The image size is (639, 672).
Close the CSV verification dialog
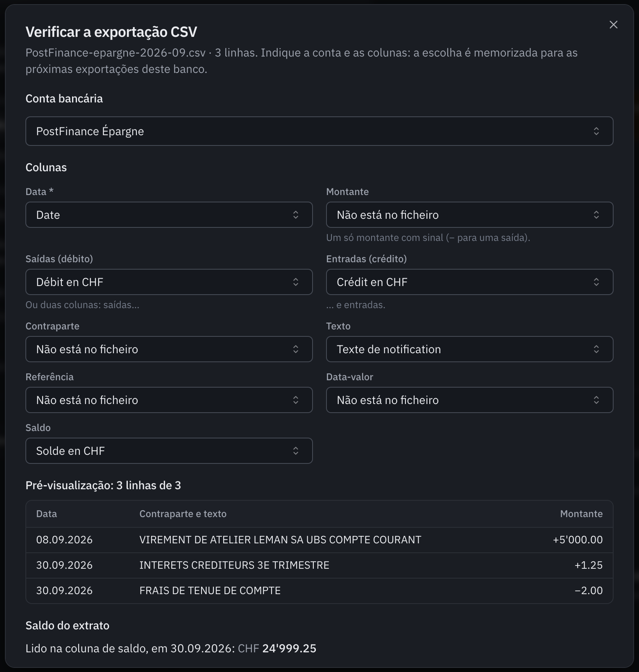(x=613, y=25)
